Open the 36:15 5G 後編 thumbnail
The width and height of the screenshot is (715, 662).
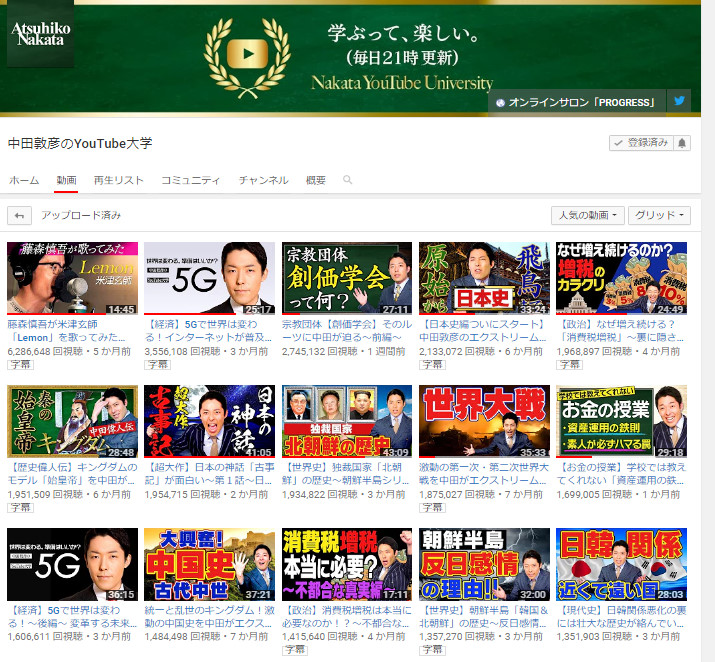point(73,564)
